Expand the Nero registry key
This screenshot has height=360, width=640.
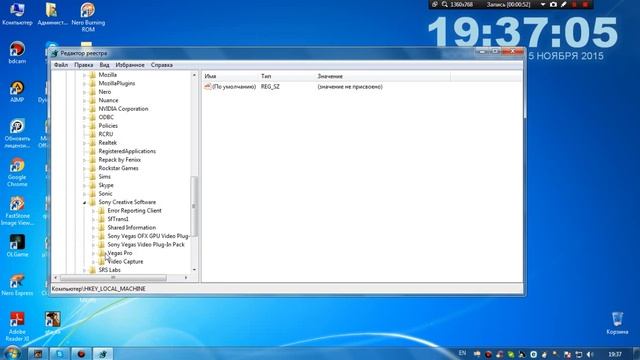(x=84, y=92)
